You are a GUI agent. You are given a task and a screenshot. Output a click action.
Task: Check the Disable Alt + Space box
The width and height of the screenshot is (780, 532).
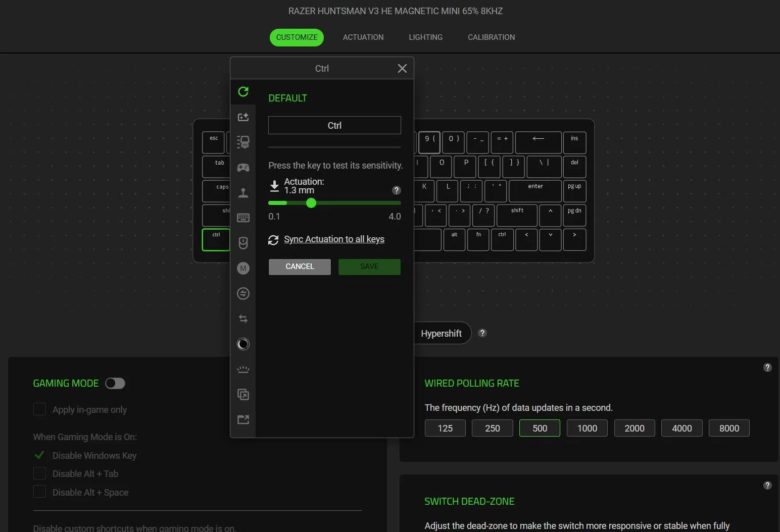click(39, 492)
